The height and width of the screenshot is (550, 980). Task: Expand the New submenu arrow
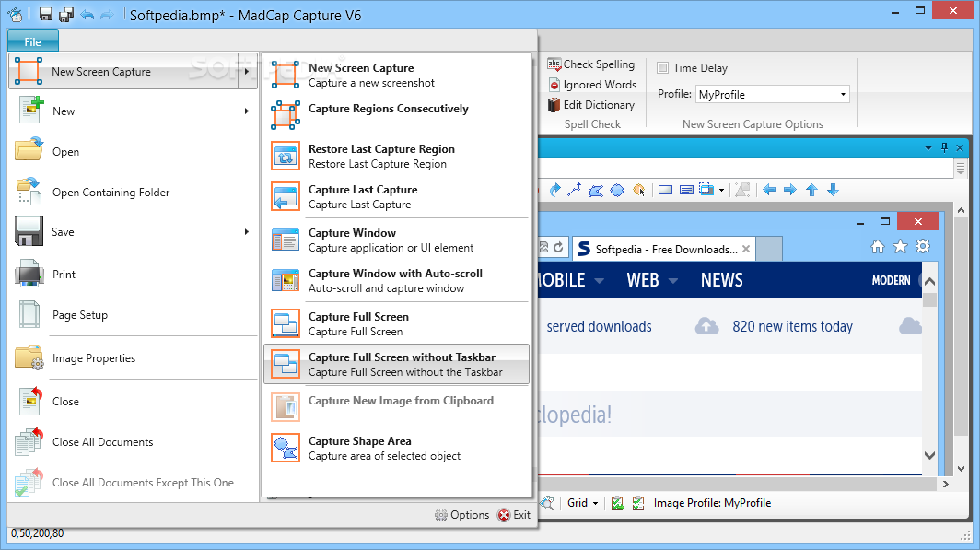coord(247,111)
